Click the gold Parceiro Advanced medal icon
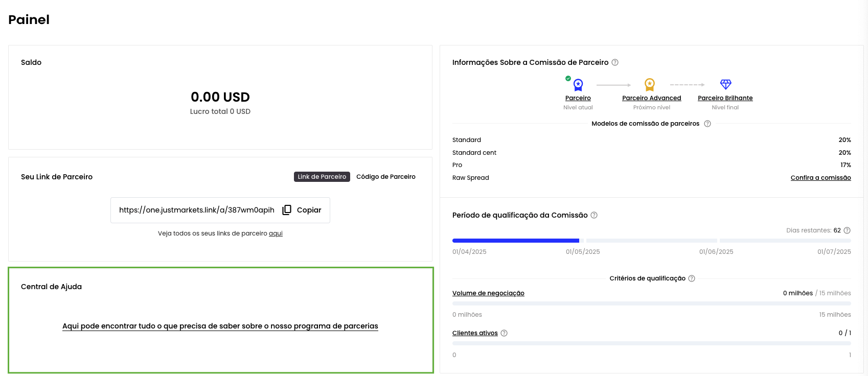Screen dimensions: 868x376 [649, 84]
